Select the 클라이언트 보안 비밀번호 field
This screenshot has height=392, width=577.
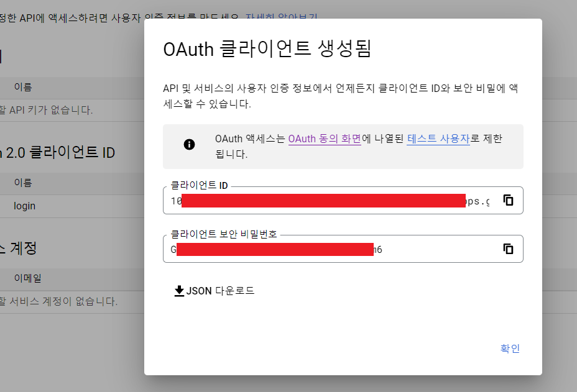pos(343,249)
